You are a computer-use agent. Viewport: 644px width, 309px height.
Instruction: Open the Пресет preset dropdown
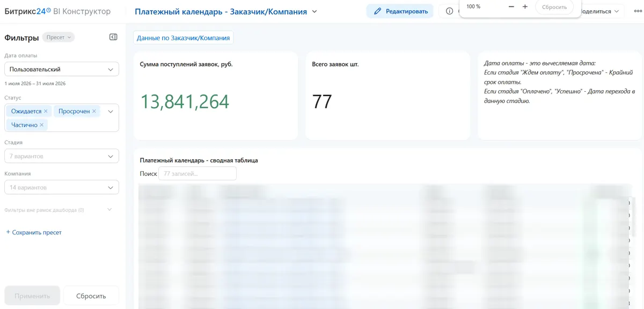coord(58,38)
